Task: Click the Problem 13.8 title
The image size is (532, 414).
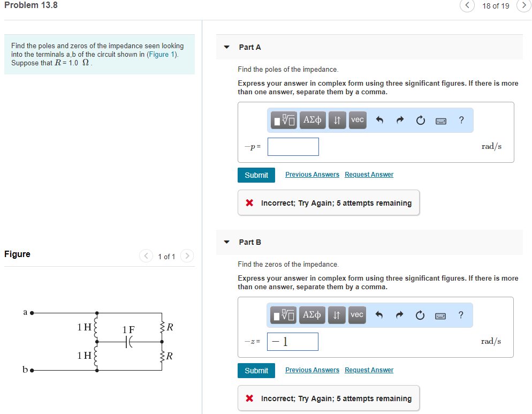Action: [31, 5]
